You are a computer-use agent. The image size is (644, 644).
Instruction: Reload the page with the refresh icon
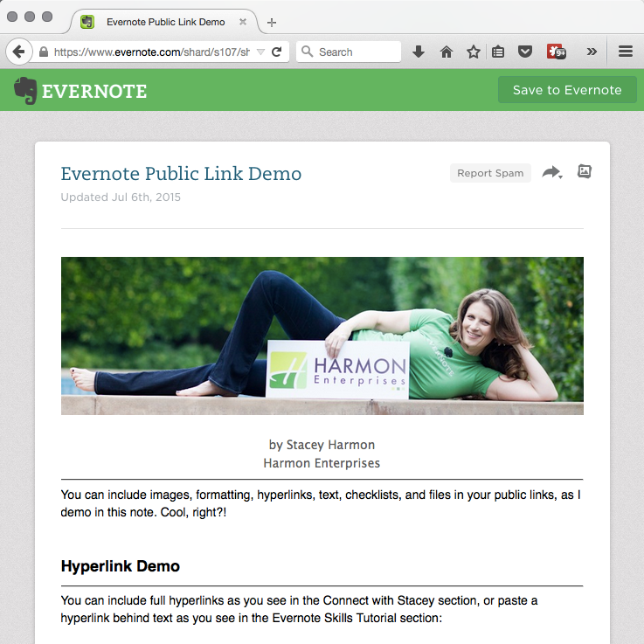277,52
